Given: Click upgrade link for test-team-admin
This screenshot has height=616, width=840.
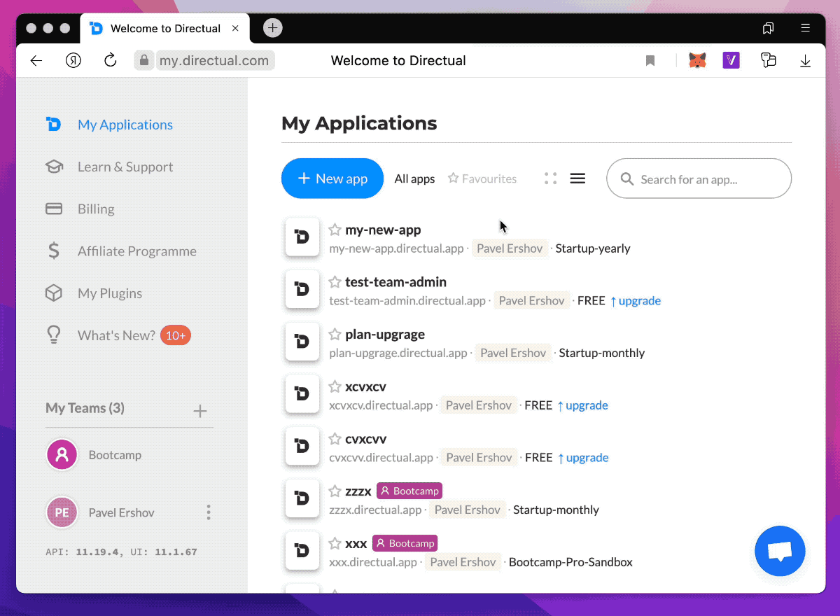Looking at the screenshot, I should tap(636, 300).
